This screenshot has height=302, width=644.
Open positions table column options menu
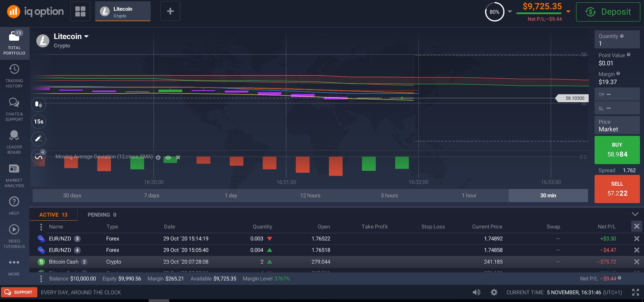tap(41, 227)
